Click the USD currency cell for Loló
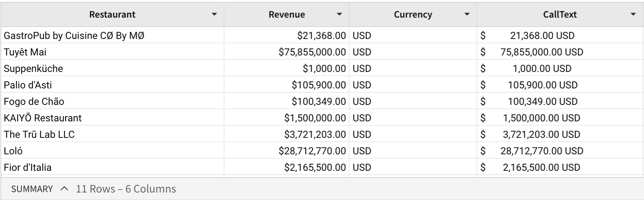The height and width of the screenshot is (200, 644). pos(413,151)
